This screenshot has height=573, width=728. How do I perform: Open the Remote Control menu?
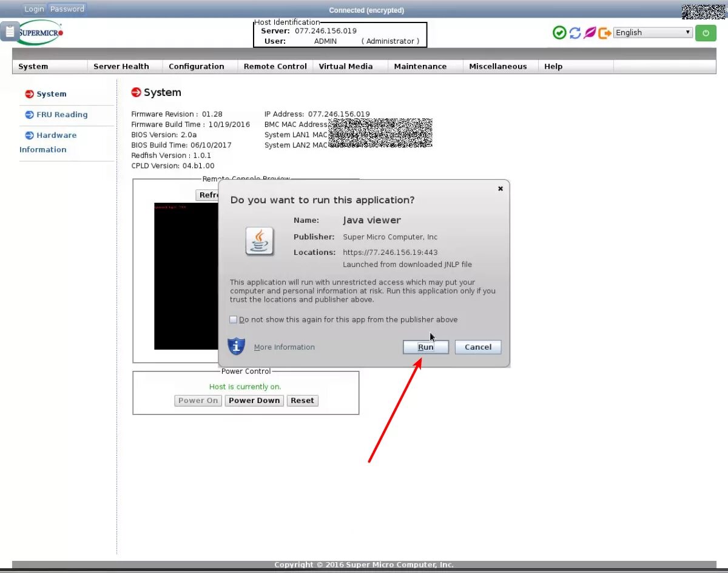(274, 66)
